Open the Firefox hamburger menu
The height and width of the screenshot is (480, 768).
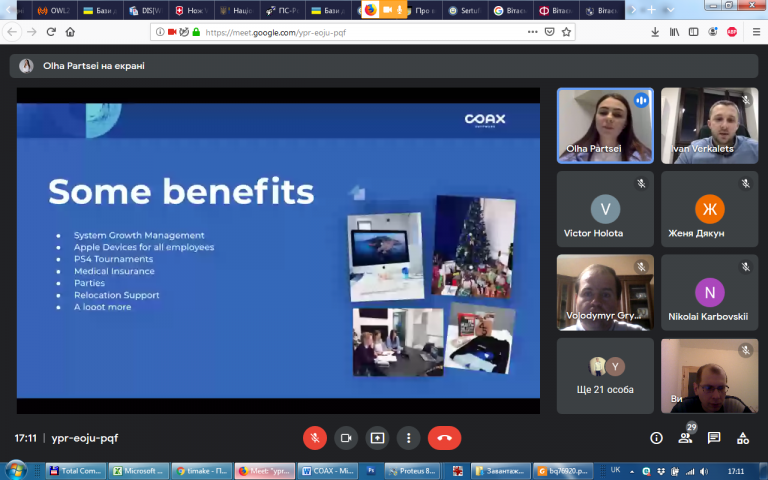(x=756, y=32)
